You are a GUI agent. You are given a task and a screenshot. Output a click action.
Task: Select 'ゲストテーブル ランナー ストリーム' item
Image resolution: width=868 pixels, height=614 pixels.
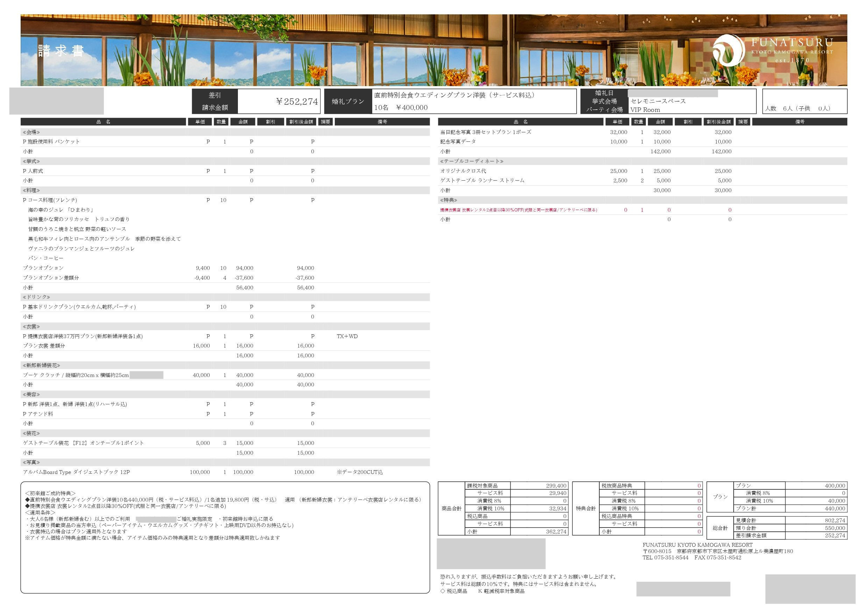[482, 181]
